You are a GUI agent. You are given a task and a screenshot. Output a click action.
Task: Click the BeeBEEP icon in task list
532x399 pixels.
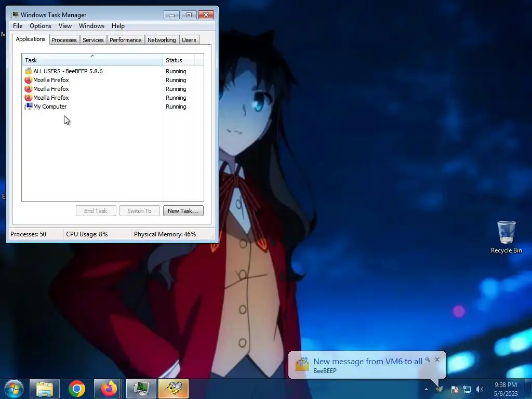[28, 71]
